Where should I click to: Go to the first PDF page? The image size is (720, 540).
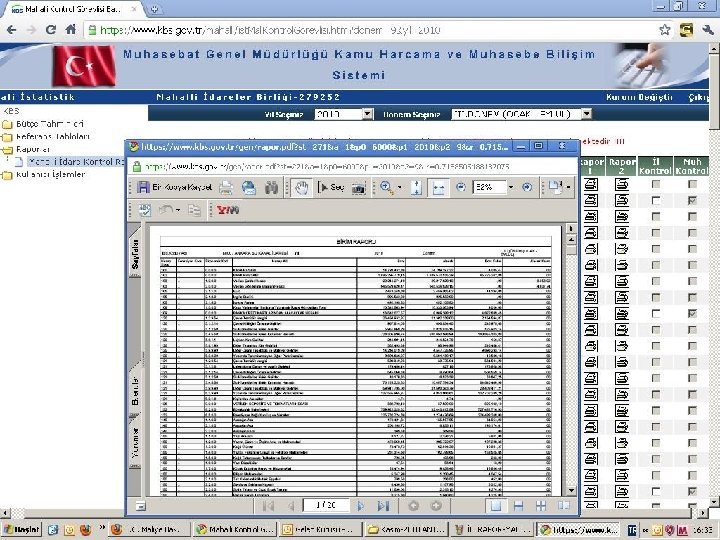(269, 506)
